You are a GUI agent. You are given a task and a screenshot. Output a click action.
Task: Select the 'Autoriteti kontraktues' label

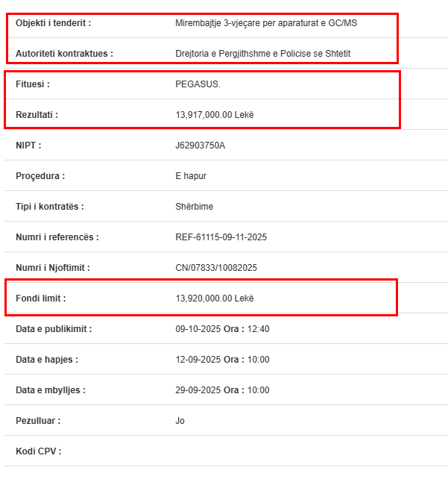tap(64, 54)
